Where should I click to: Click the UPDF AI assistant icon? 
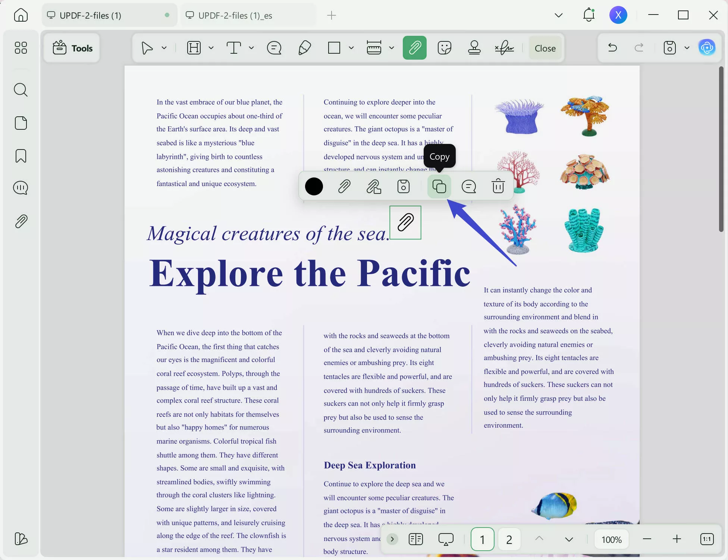707,48
